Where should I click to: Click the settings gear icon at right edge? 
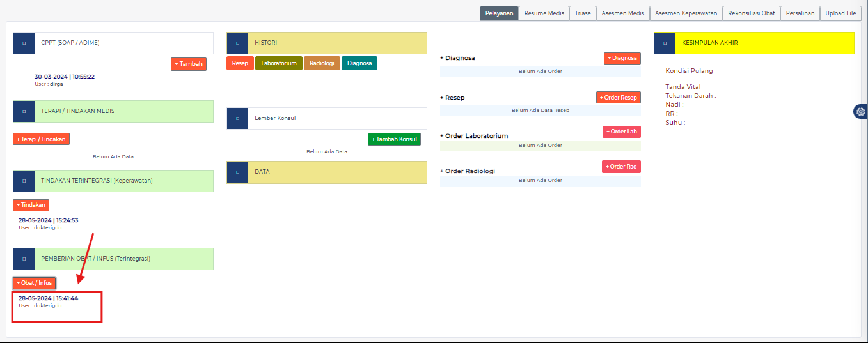(860, 112)
